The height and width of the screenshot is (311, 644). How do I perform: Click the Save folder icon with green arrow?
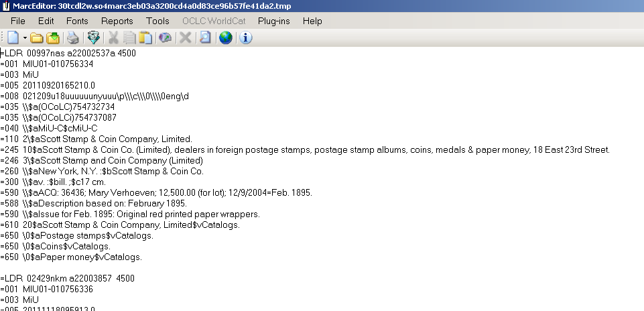point(53,38)
